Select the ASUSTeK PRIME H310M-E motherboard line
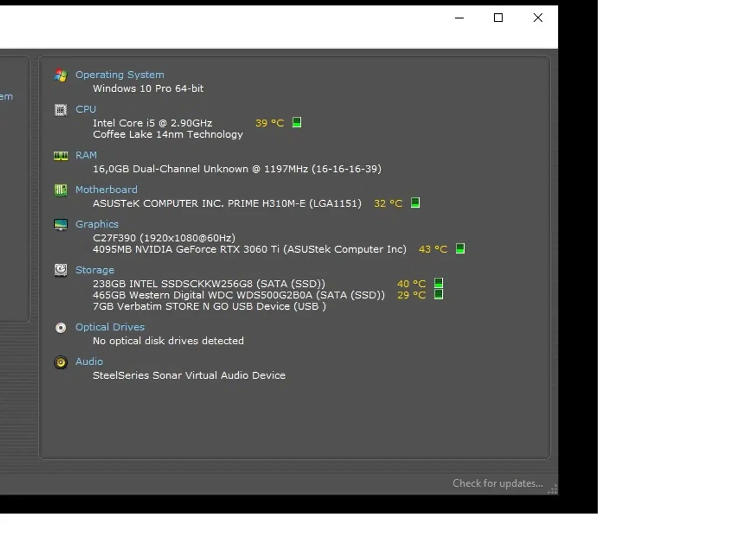Viewport: 747px width, 560px height. 227,204
